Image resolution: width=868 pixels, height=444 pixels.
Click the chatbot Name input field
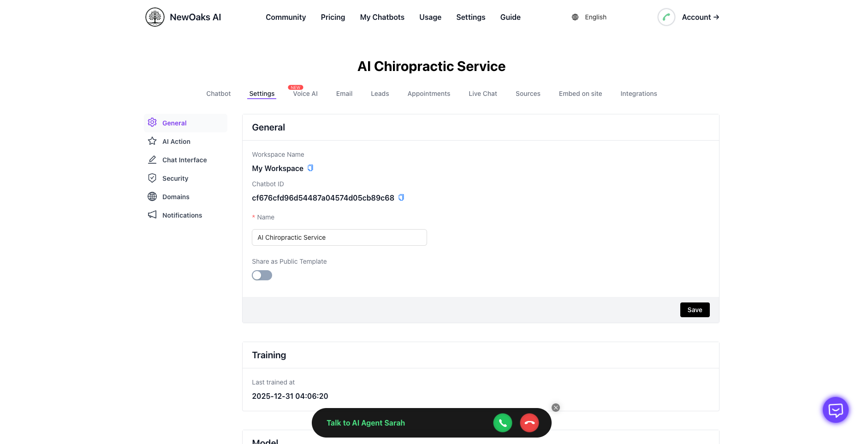click(x=339, y=237)
